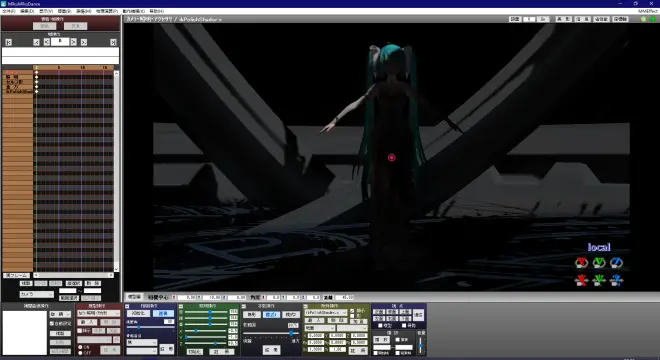Toggle accessory display checkbox beside ikPolishShader
The width and height of the screenshot is (660, 360).
352,311
